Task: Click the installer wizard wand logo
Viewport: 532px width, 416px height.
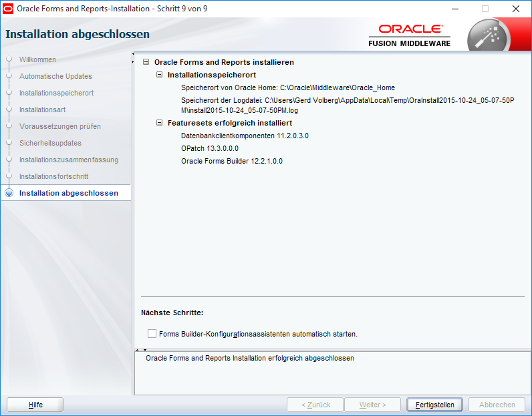Action: tap(489, 36)
